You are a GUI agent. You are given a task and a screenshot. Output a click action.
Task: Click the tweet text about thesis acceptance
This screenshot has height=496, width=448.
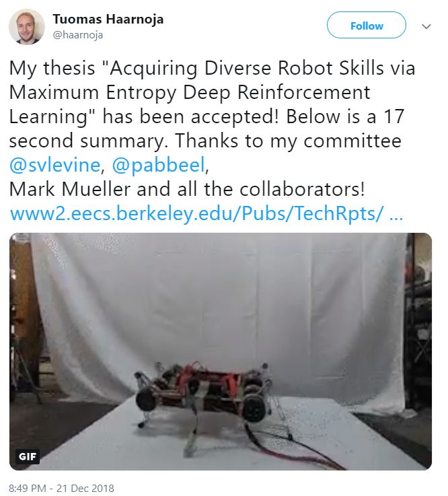212,128
